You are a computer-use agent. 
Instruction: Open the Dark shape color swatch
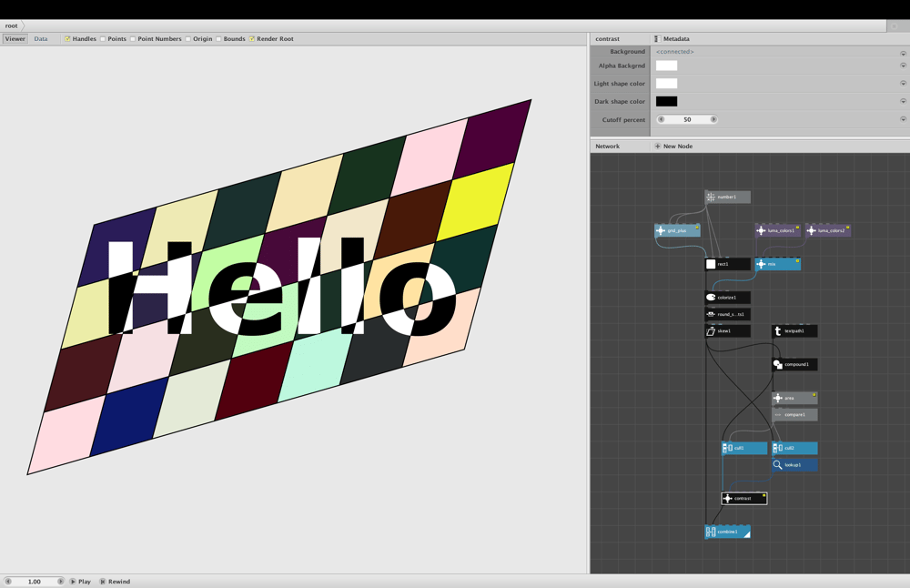pyautogui.click(x=667, y=101)
